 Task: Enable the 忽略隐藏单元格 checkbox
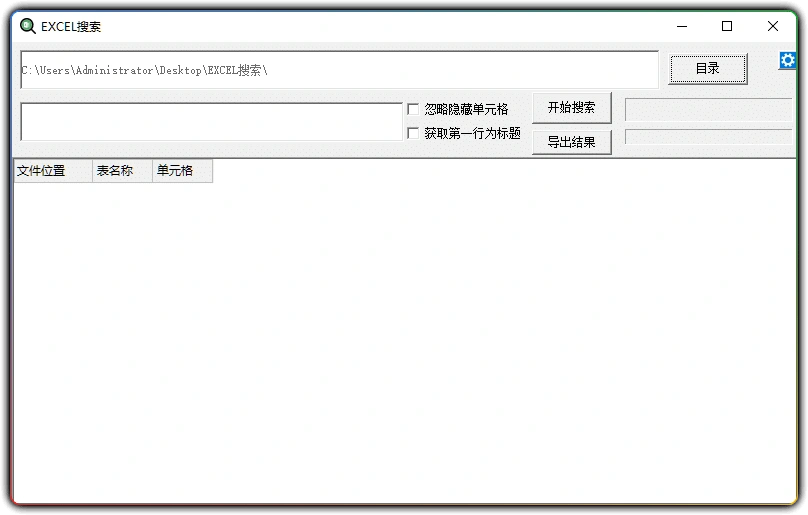[413, 109]
